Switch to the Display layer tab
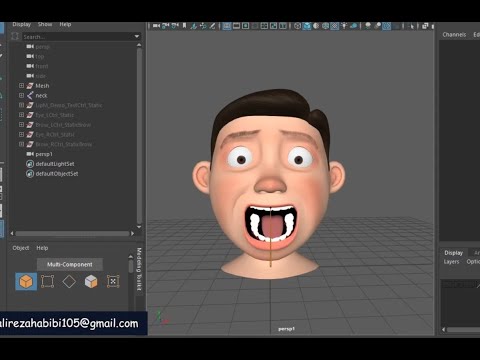480x360 pixels. tap(453, 253)
